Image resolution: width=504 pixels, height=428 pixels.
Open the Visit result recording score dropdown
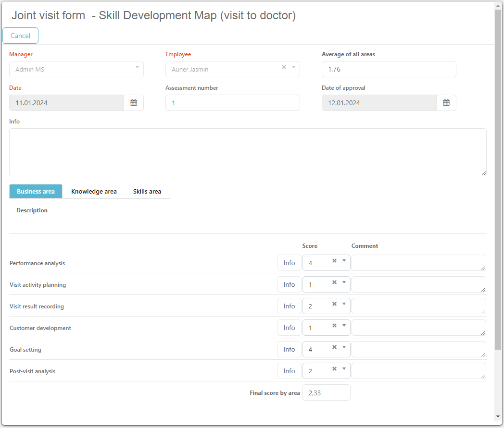(x=344, y=304)
